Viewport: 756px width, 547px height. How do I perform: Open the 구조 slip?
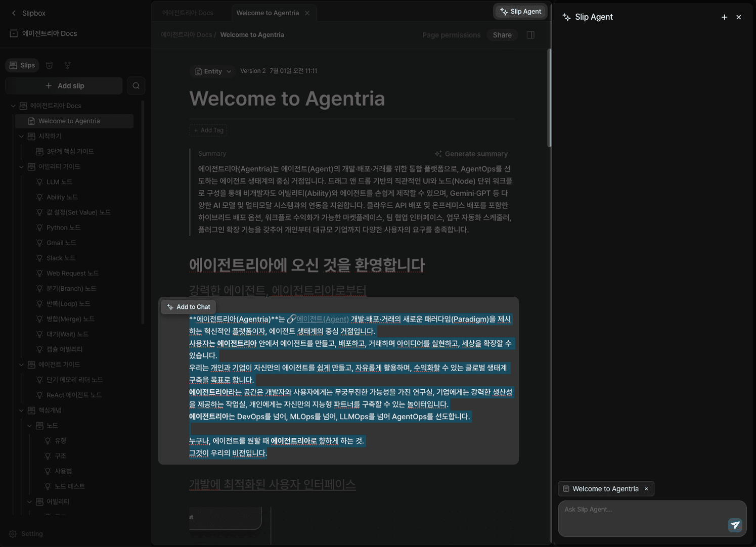[x=60, y=456]
